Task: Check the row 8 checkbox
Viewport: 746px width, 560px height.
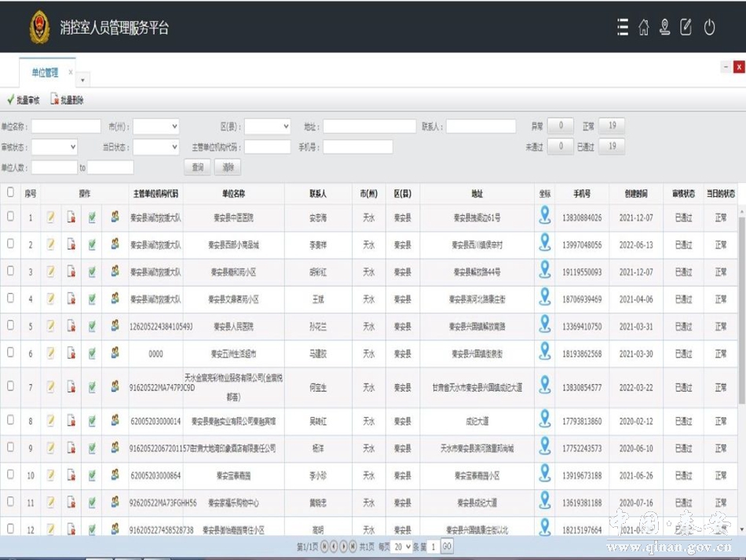Action: click(10, 420)
